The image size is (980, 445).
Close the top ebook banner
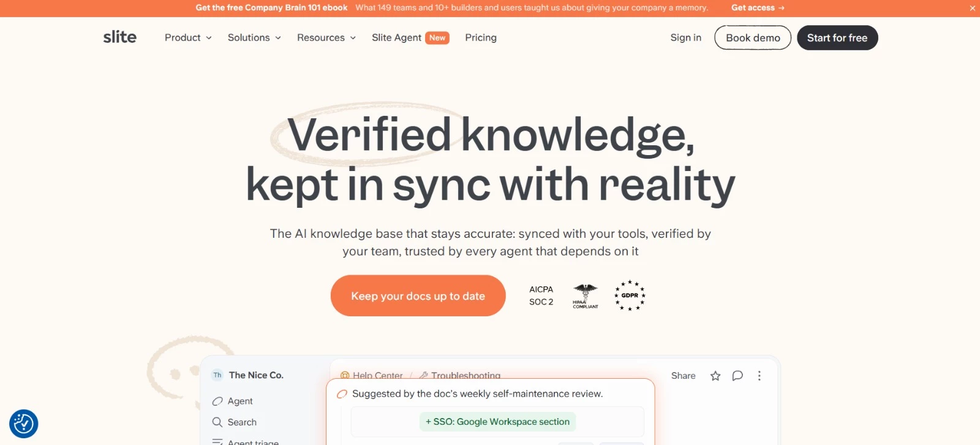click(x=972, y=8)
